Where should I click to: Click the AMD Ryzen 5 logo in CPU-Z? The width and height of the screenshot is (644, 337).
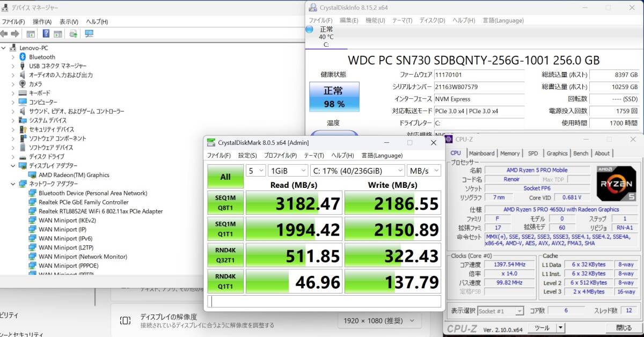(617, 184)
